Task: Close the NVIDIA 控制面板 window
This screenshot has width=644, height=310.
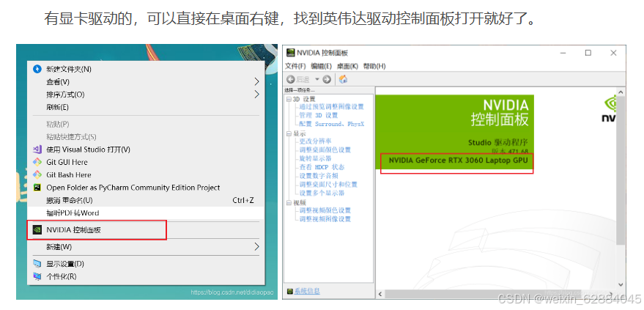Action: [x=613, y=53]
